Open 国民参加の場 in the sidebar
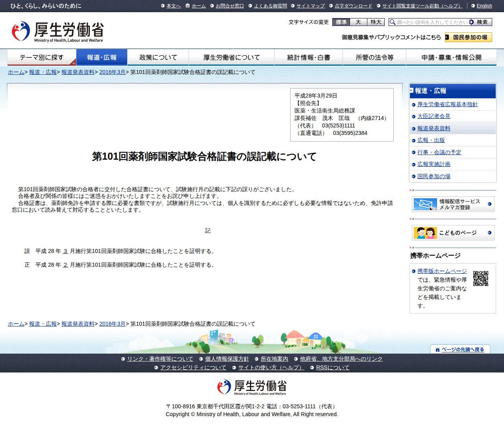Screen dimensions: 504x437 point(434,176)
